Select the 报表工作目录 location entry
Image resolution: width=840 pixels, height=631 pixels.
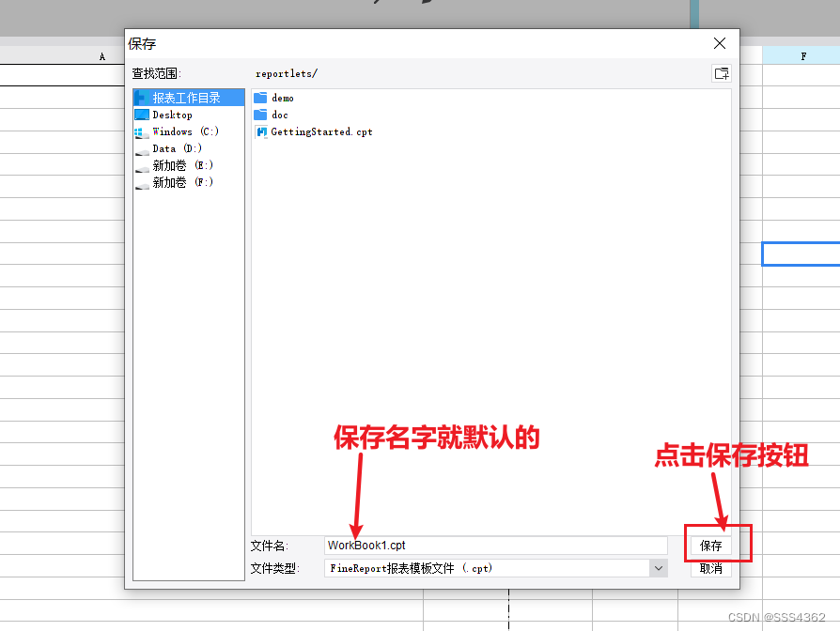pyautogui.click(x=189, y=98)
